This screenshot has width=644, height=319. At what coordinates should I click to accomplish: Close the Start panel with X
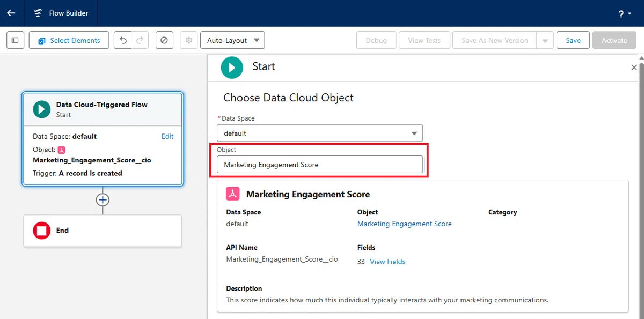(634, 68)
